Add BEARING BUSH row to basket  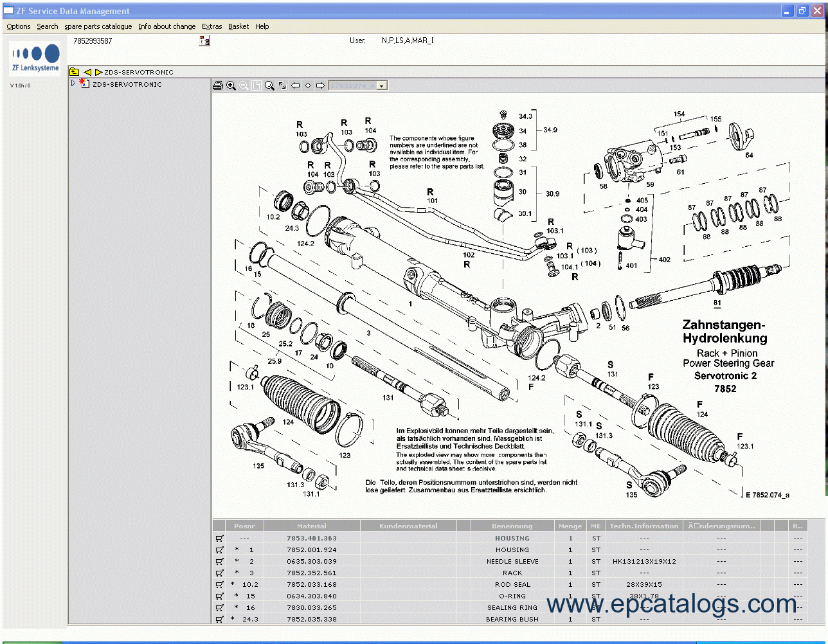tap(219, 619)
